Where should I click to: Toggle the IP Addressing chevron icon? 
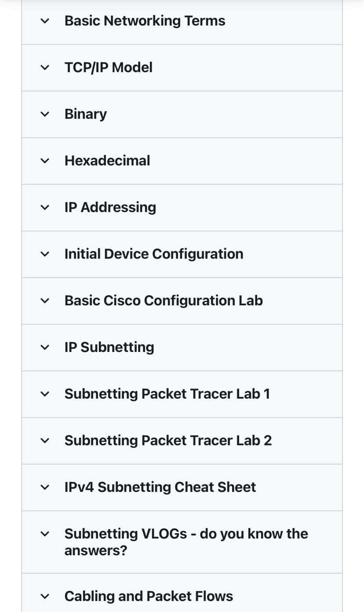pyautogui.click(x=45, y=208)
